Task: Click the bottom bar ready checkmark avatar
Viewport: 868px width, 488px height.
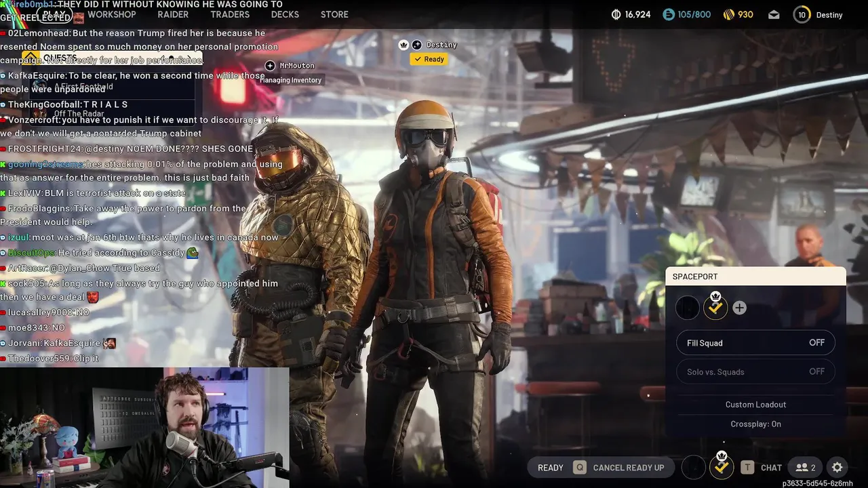Action: (x=722, y=466)
